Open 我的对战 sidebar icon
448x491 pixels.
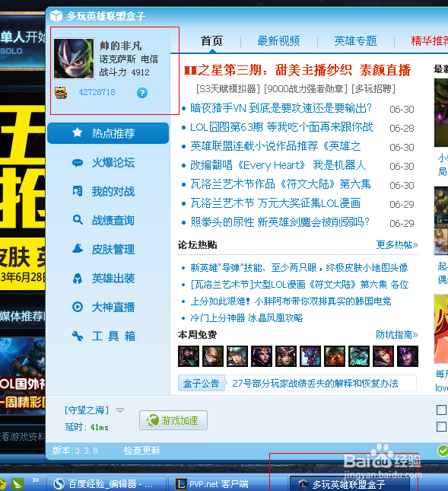tap(78, 191)
